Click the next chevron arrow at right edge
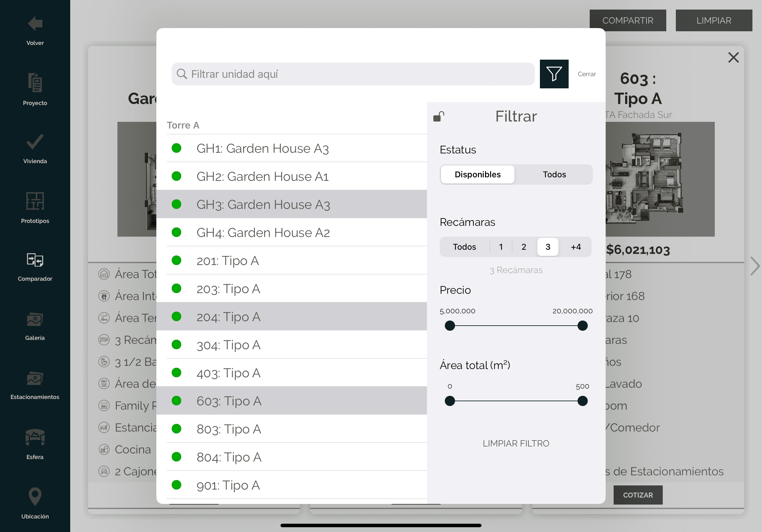The image size is (762, 532). [754, 266]
